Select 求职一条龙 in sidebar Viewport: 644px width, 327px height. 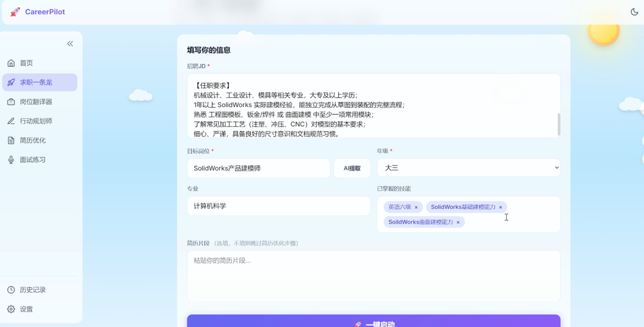(x=40, y=82)
